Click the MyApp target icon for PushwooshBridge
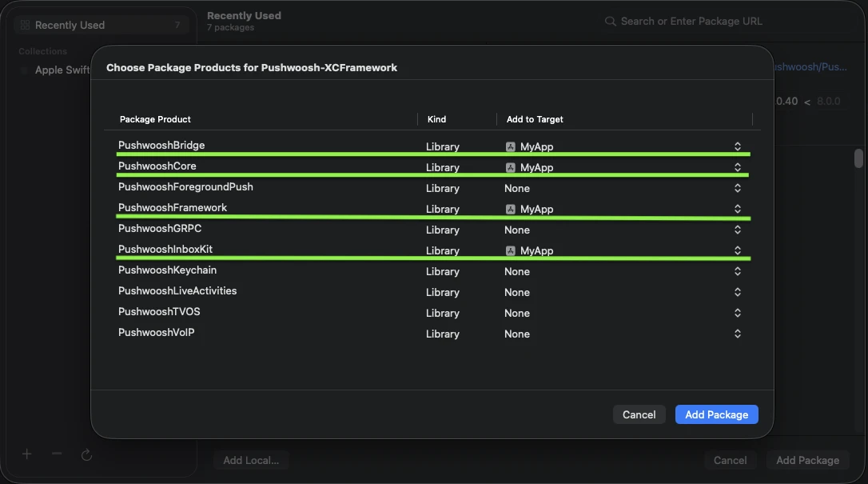 (511, 146)
